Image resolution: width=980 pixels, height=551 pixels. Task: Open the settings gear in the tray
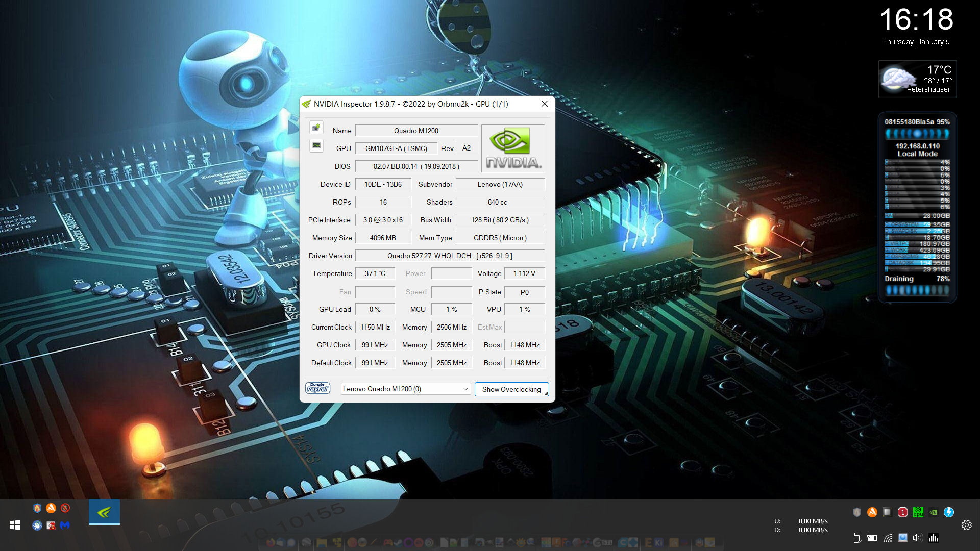point(967,525)
